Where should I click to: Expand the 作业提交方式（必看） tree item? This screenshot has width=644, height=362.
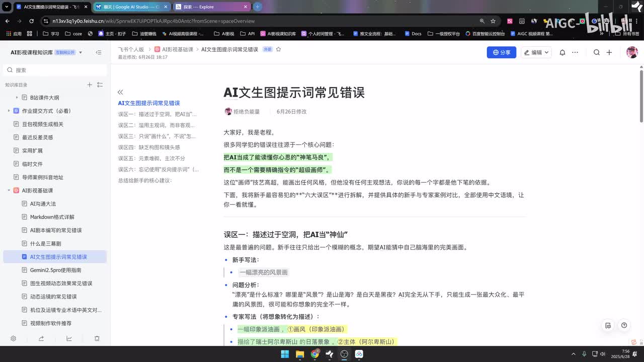pyautogui.click(x=9, y=111)
